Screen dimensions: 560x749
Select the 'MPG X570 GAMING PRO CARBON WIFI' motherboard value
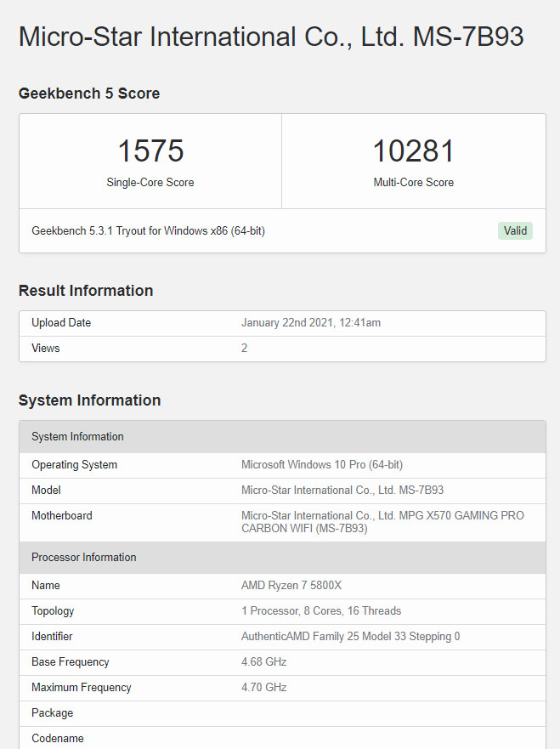pos(382,522)
